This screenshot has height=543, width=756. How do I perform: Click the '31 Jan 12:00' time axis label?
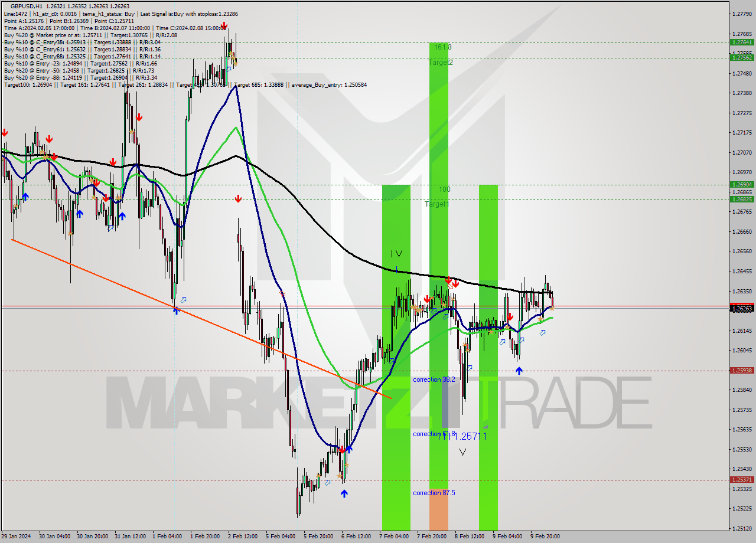click(x=129, y=537)
